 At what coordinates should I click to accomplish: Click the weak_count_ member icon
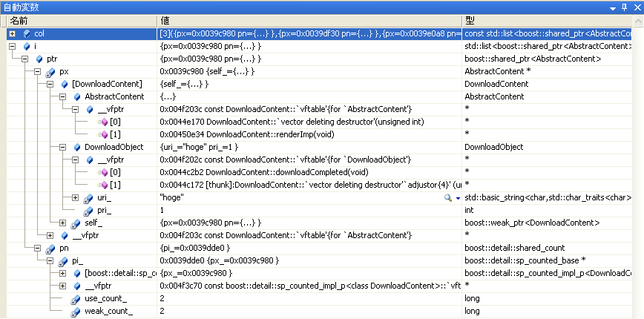pyautogui.click(x=76, y=312)
